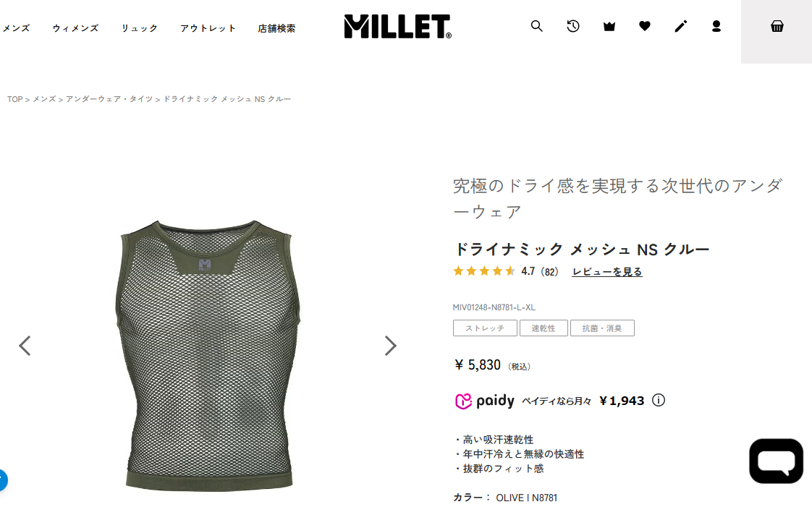Open the shopping basket cart
This screenshot has height=507, width=812.
[x=777, y=26]
